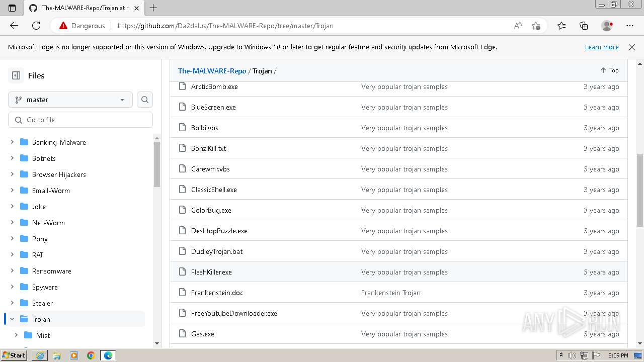This screenshot has height=362, width=644.
Task: Open BonziKill.txt file
Action: [209, 148]
